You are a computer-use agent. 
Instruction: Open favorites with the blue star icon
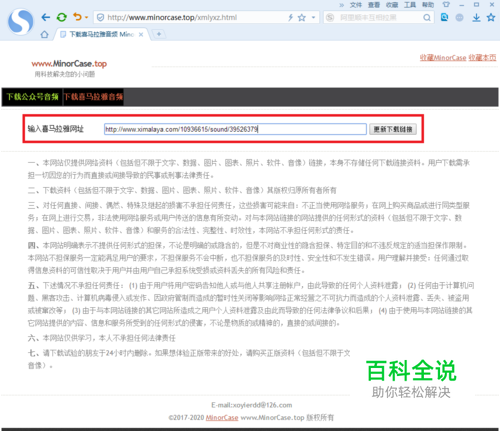[491, 17]
